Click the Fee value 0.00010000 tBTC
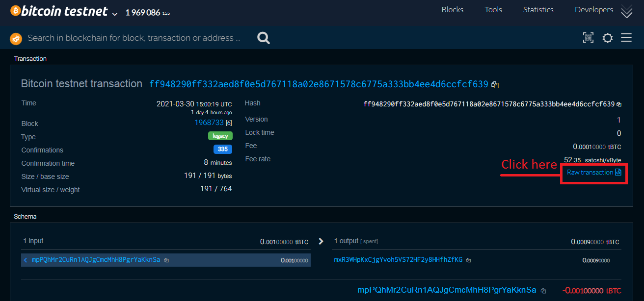 point(597,147)
